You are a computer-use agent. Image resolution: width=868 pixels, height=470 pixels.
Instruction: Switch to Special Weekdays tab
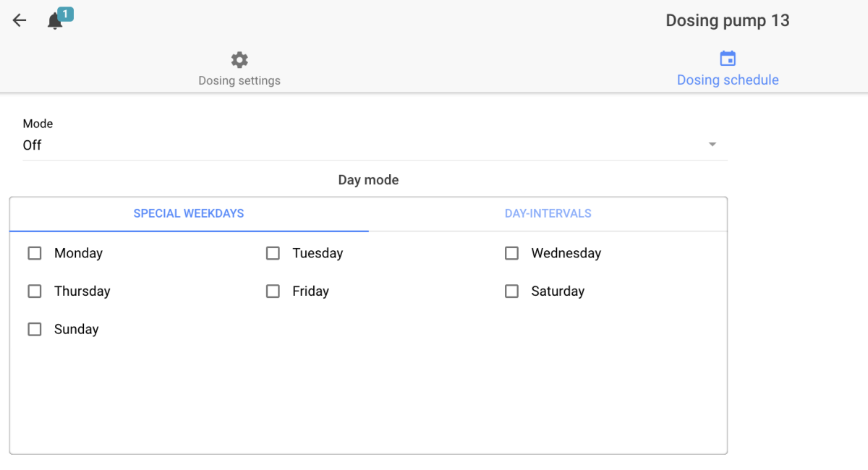tap(189, 214)
